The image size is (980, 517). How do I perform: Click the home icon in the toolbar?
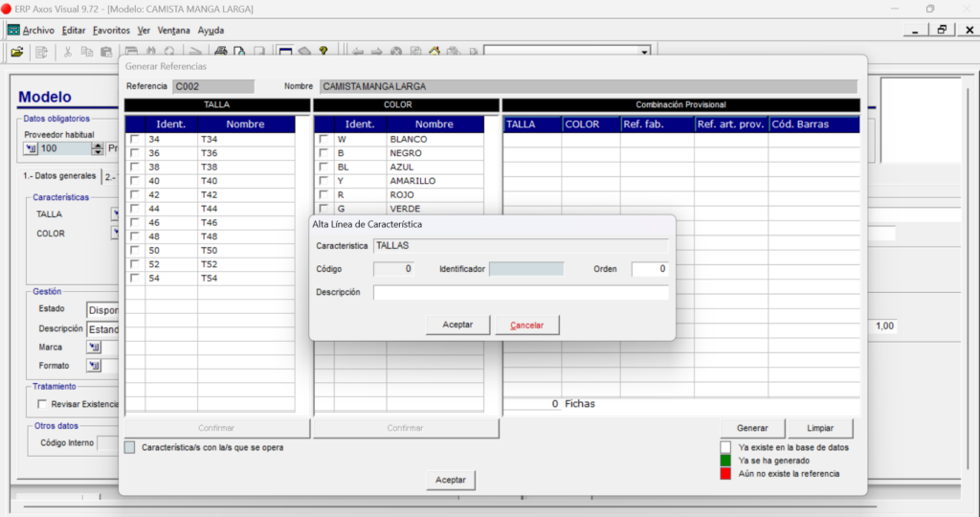pos(434,52)
